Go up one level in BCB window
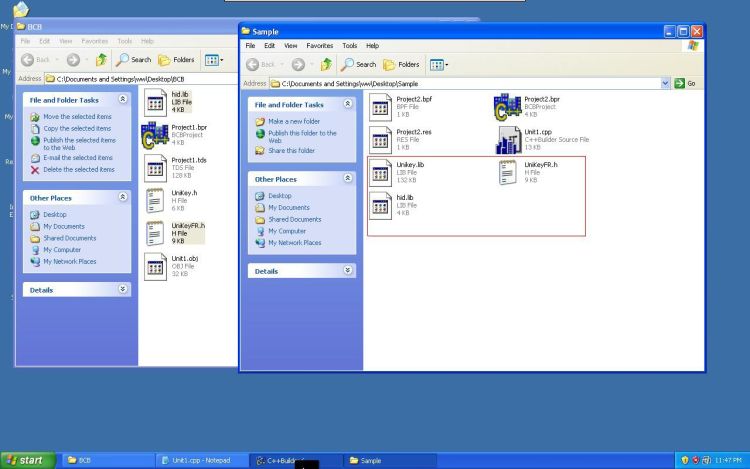750x469 pixels. click(101, 60)
